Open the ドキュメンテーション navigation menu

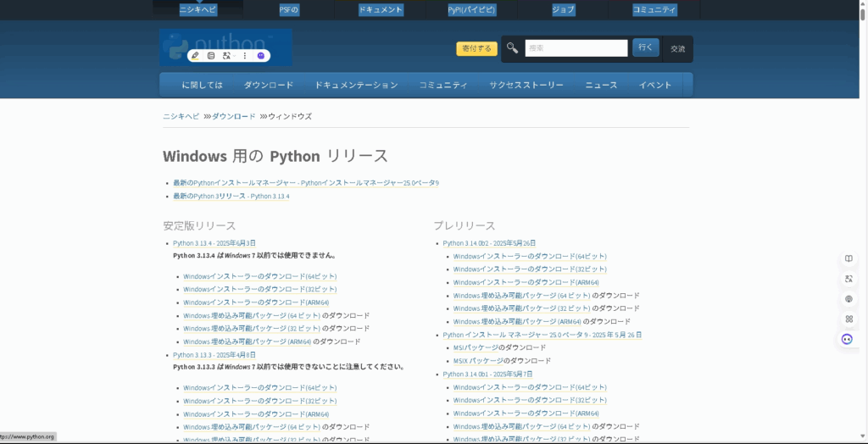click(x=356, y=85)
